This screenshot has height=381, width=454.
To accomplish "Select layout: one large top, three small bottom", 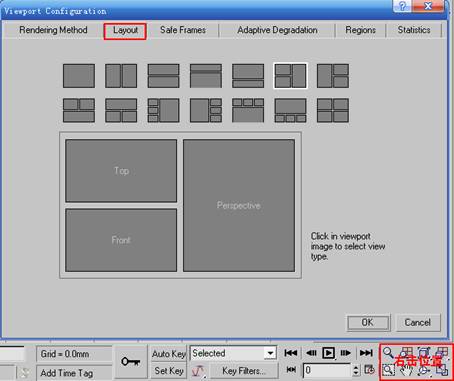I will (x=290, y=110).
